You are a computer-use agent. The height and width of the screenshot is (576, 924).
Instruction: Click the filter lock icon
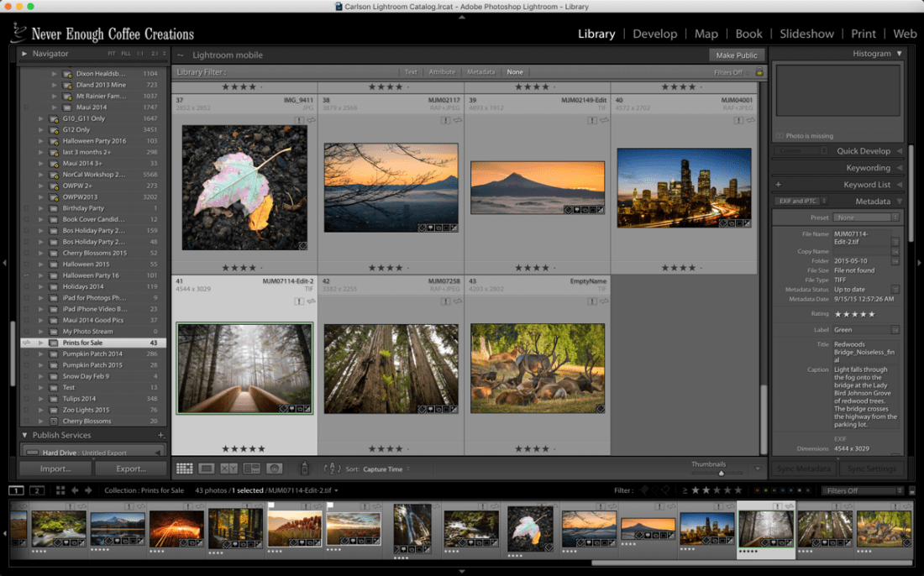pos(759,72)
